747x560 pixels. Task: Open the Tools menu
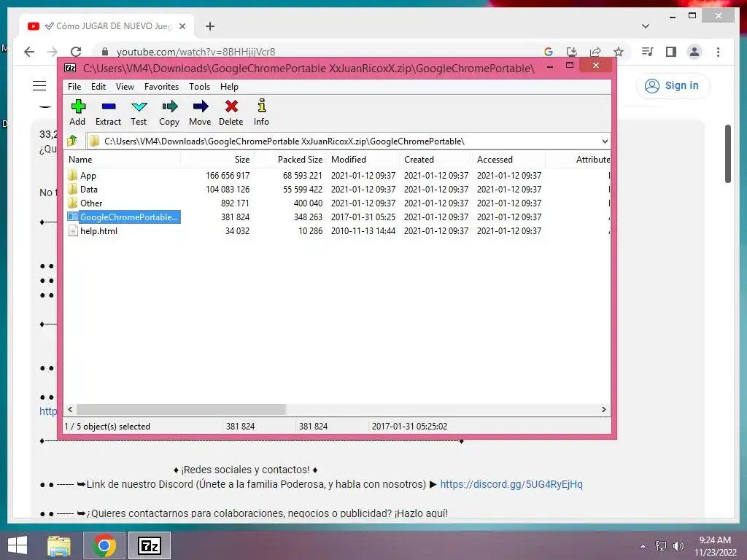pos(199,87)
